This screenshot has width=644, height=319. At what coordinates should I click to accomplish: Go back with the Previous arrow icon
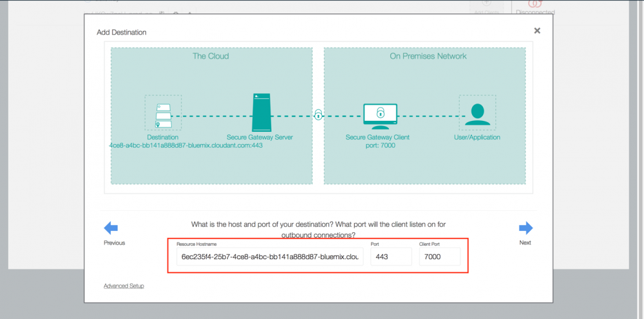[111, 228]
